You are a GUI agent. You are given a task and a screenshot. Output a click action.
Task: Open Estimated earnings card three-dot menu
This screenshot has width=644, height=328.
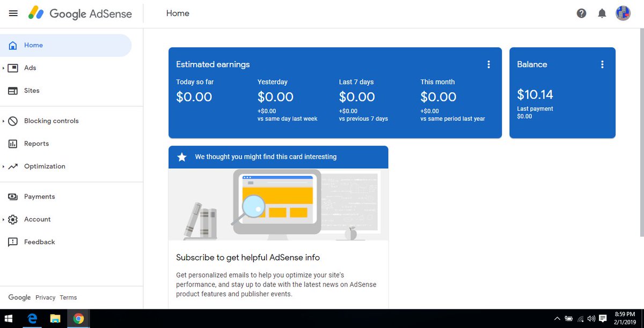(488, 64)
